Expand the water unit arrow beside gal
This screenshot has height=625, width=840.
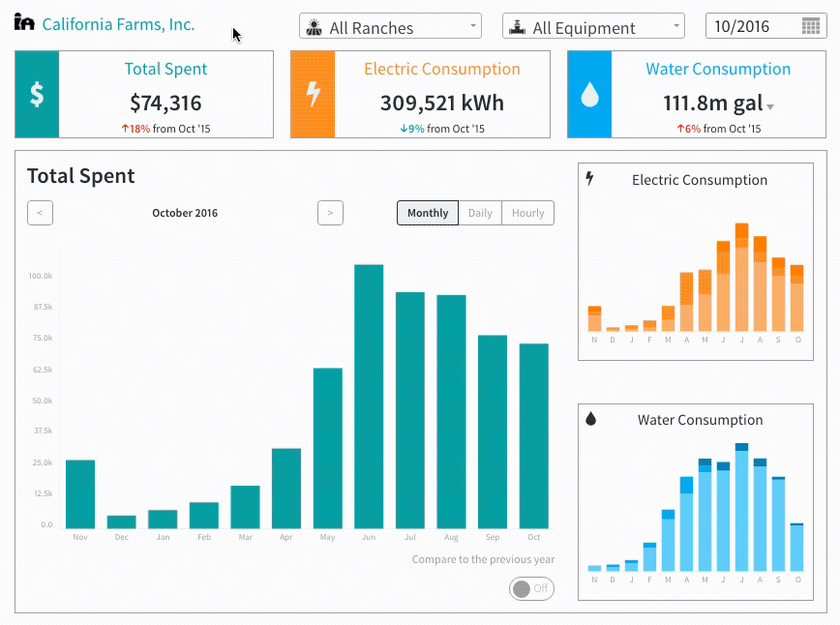tap(770, 107)
